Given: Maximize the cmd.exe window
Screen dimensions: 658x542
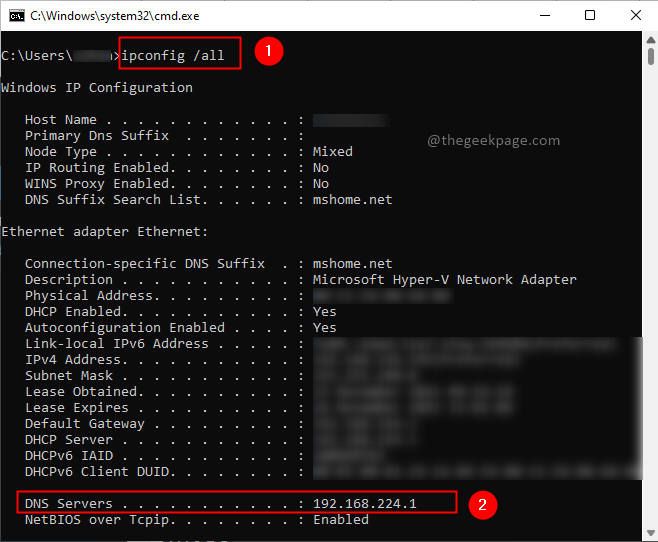Looking at the screenshot, I should (x=590, y=16).
